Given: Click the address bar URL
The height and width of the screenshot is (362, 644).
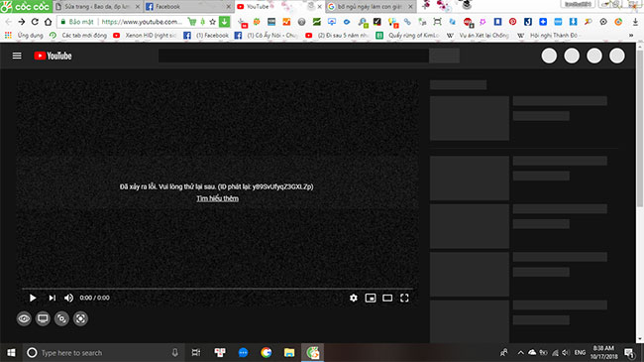Looking at the screenshot, I should [x=142, y=22].
